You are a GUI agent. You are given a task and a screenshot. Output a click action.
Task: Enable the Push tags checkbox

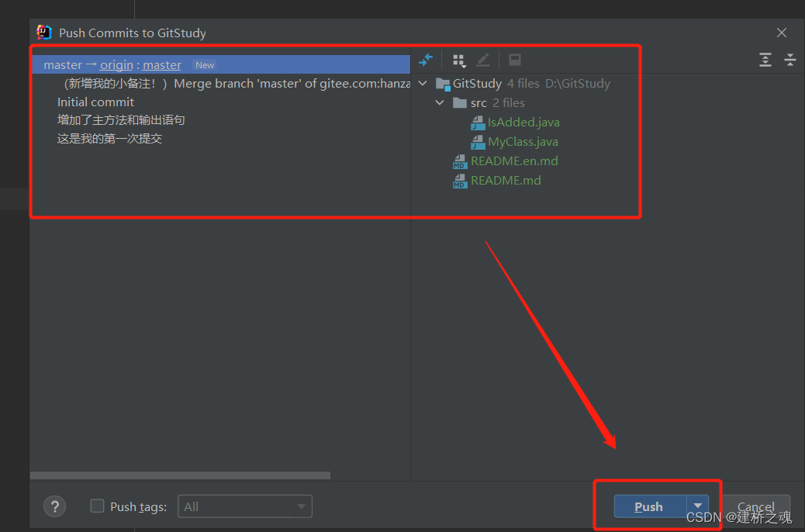tap(97, 506)
